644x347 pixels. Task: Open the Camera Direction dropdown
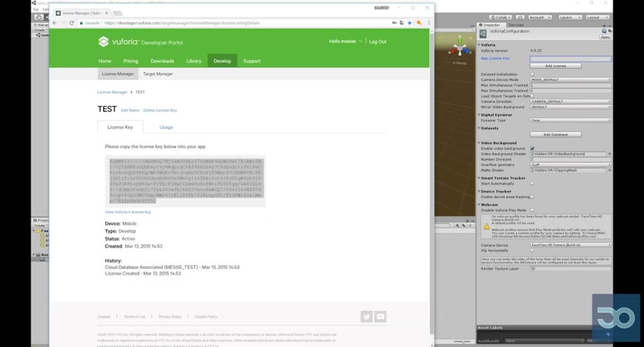pos(570,101)
